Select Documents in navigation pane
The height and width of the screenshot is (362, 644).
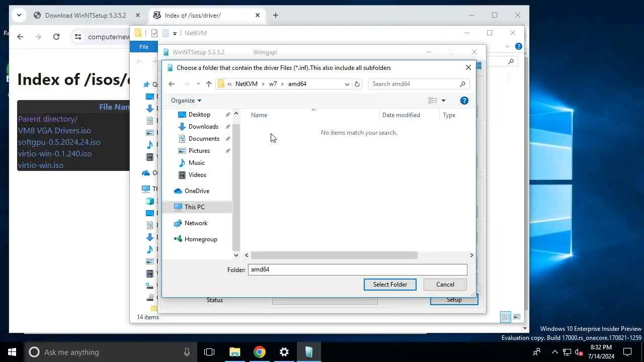click(204, 139)
